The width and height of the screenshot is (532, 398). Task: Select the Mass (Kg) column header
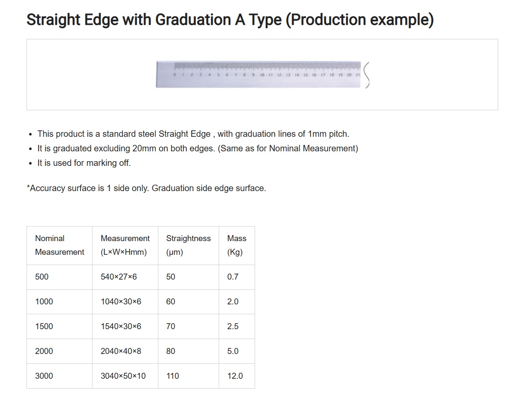click(x=237, y=245)
